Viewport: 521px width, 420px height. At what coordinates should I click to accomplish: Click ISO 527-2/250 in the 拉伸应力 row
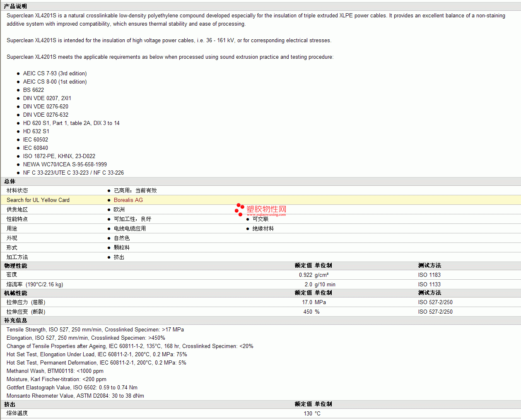click(x=435, y=302)
